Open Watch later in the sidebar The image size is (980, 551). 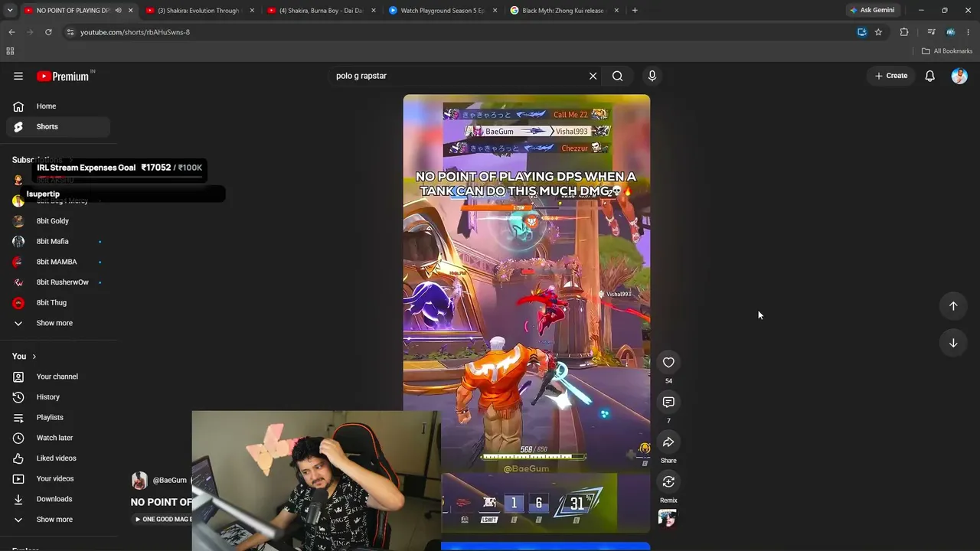(x=58, y=438)
